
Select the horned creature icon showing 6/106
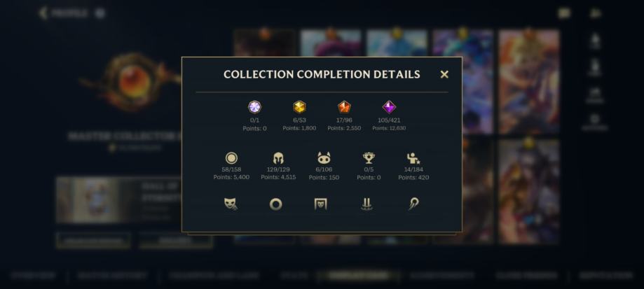[x=324, y=158]
